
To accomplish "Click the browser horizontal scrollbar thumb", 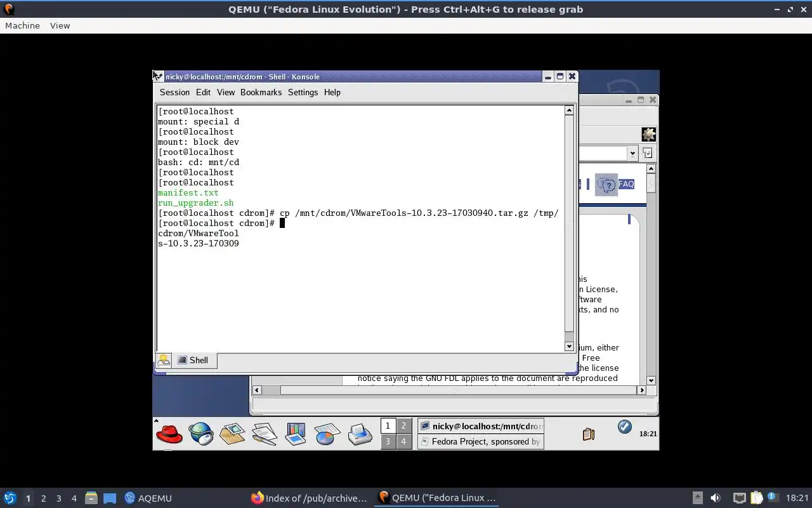I will tap(457, 390).
